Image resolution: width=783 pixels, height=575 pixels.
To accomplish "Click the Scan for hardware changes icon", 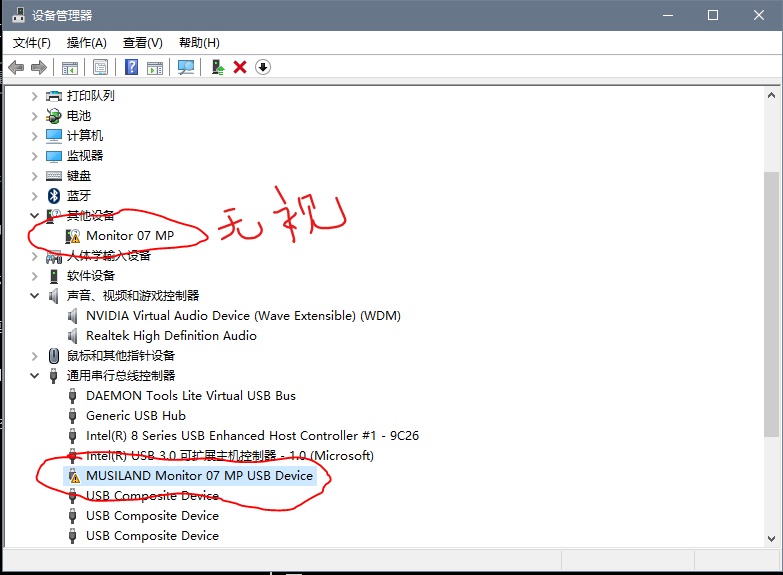I will [x=185, y=67].
